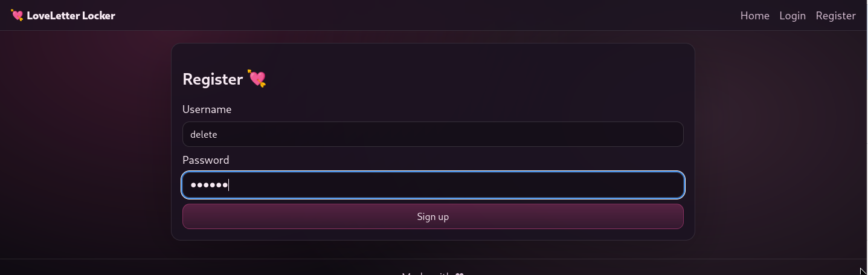Focus the Password input field
The width and height of the screenshot is (868, 275).
point(432,185)
